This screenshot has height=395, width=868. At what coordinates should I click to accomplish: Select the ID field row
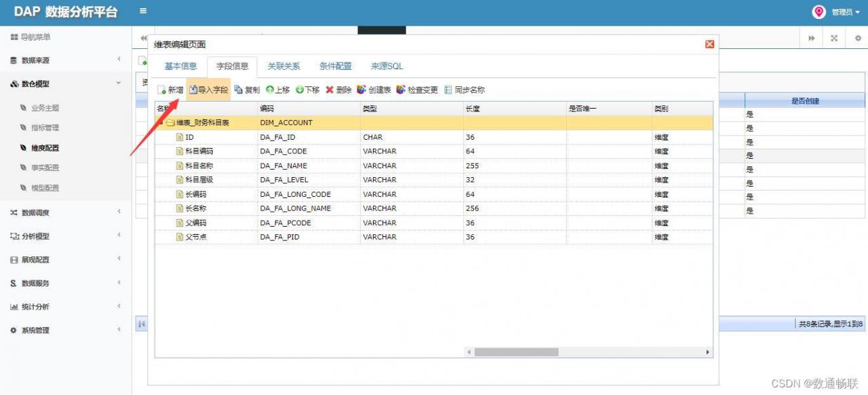click(x=434, y=137)
